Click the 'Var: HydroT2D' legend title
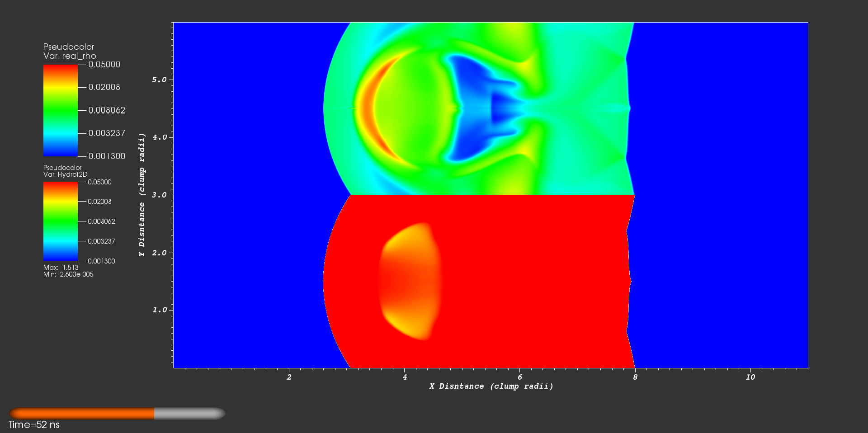868x433 pixels. pos(66,174)
